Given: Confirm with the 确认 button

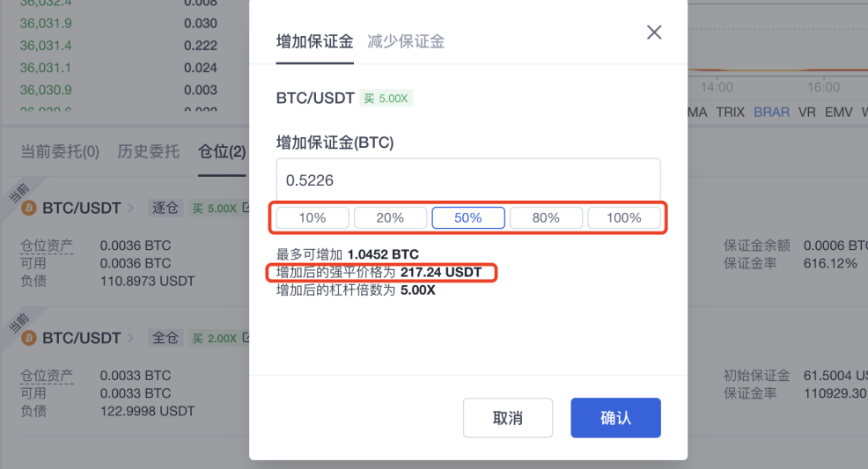Looking at the screenshot, I should (x=615, y=418).
